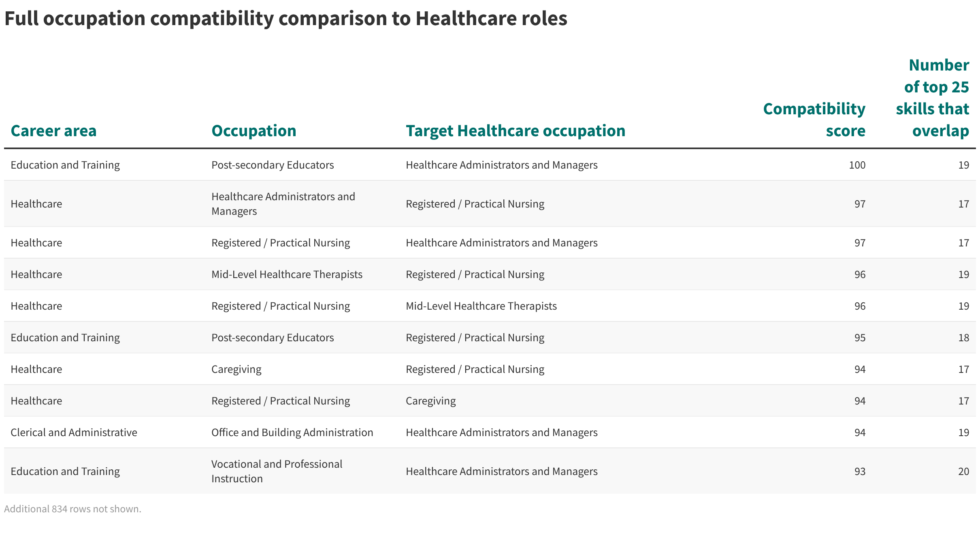Click the "Office and Building Administration" occupation cell
The width and height of the screenshot is (980, 535).
(x=292, y=432)
